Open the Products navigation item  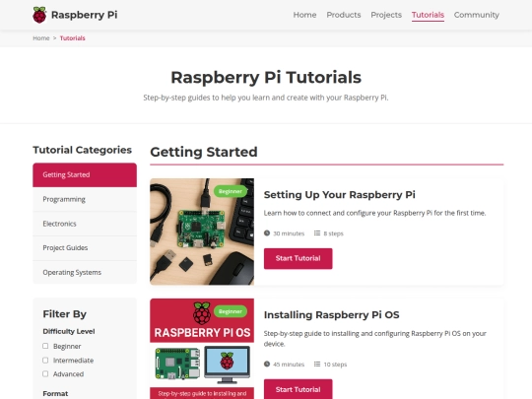pos(344,15)
